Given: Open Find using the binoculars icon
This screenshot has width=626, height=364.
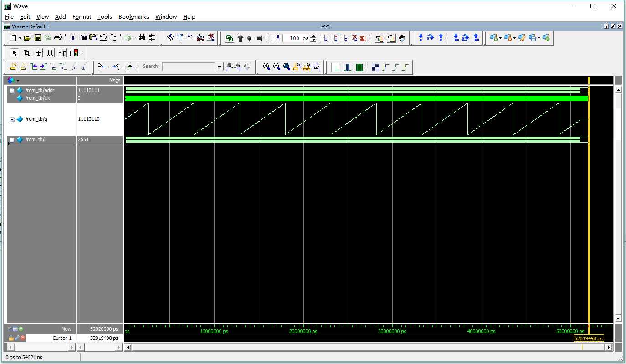Looking at the screenshot, I should (142, 38).
